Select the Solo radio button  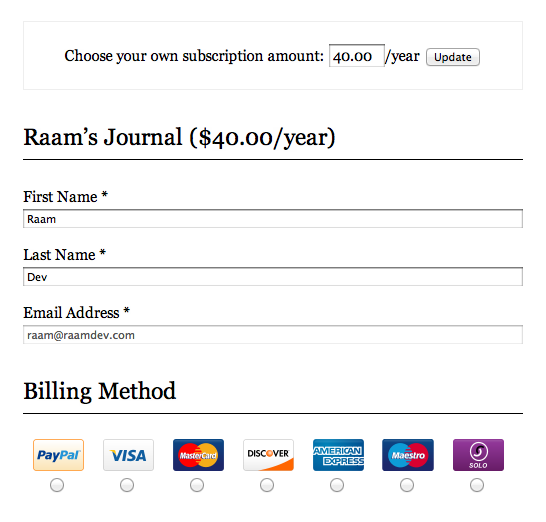click(477, 485)
